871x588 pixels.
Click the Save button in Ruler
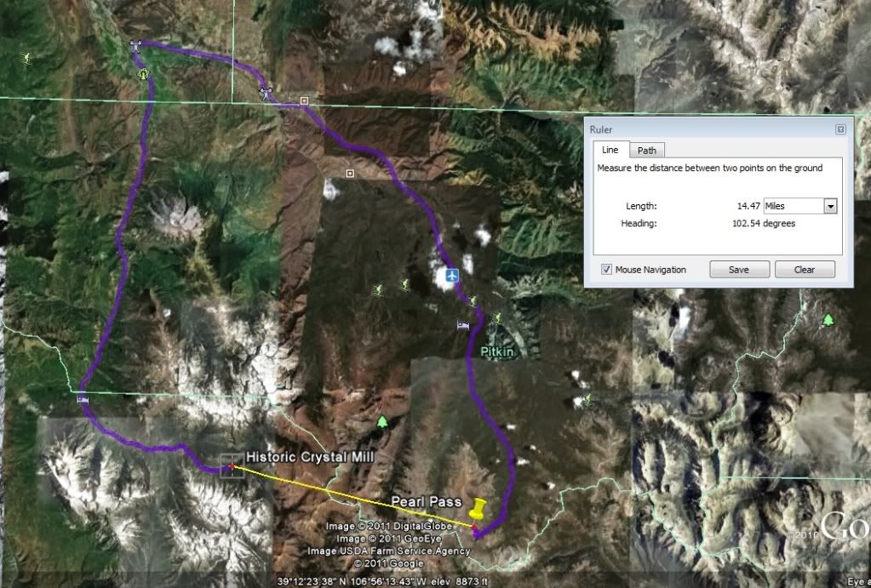coord(739,269)
